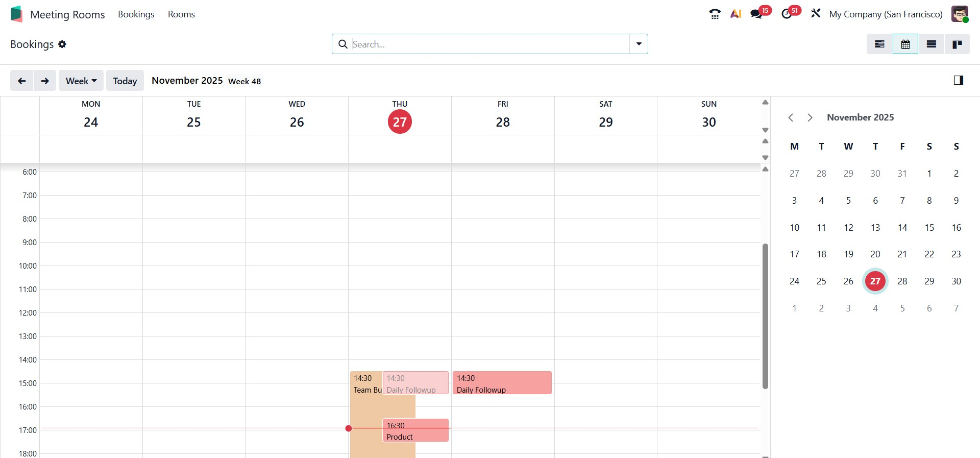
Task: Open the activities clock icon
Action: [787, 14]
